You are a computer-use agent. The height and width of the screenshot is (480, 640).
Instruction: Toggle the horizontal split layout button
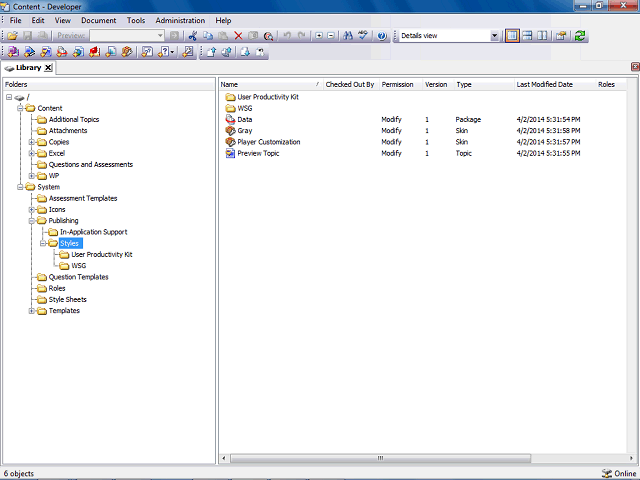point(527,36)
